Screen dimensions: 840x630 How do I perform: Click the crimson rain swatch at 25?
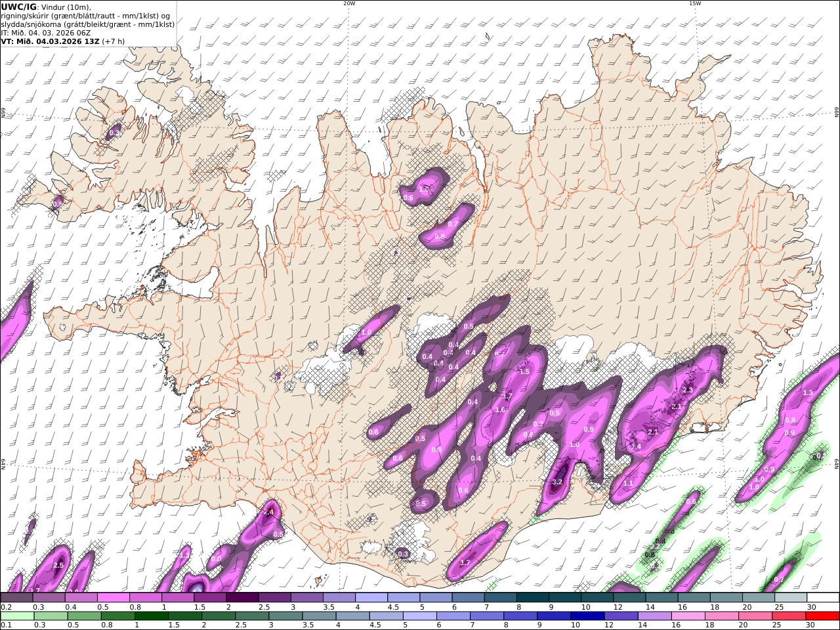pyautogui.click(x=788, y=616)
